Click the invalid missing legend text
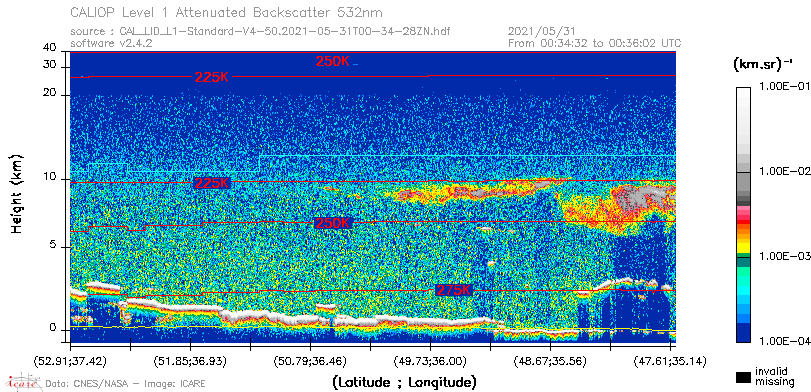811x392 pixels. coord(774,376)
